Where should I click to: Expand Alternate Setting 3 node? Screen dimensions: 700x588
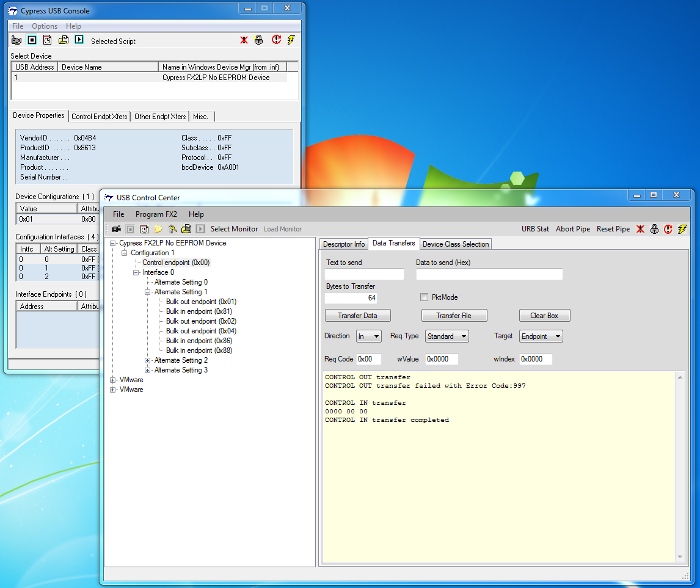(x=148, y=370)
